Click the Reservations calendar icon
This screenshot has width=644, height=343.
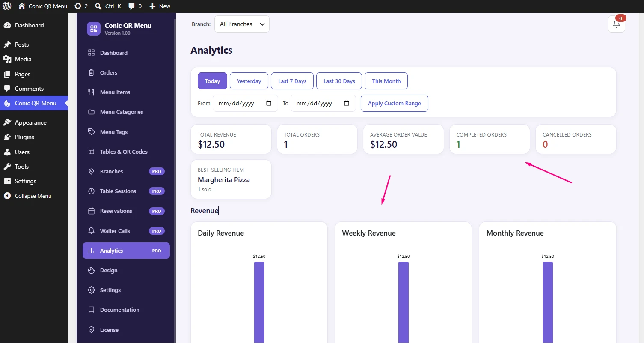(91, 211)
